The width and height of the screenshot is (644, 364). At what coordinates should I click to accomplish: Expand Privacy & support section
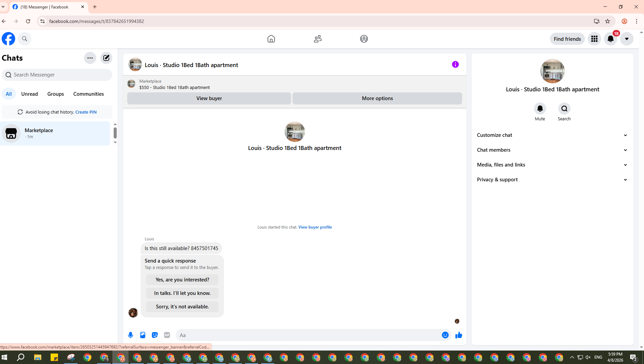tap(553, 180)
